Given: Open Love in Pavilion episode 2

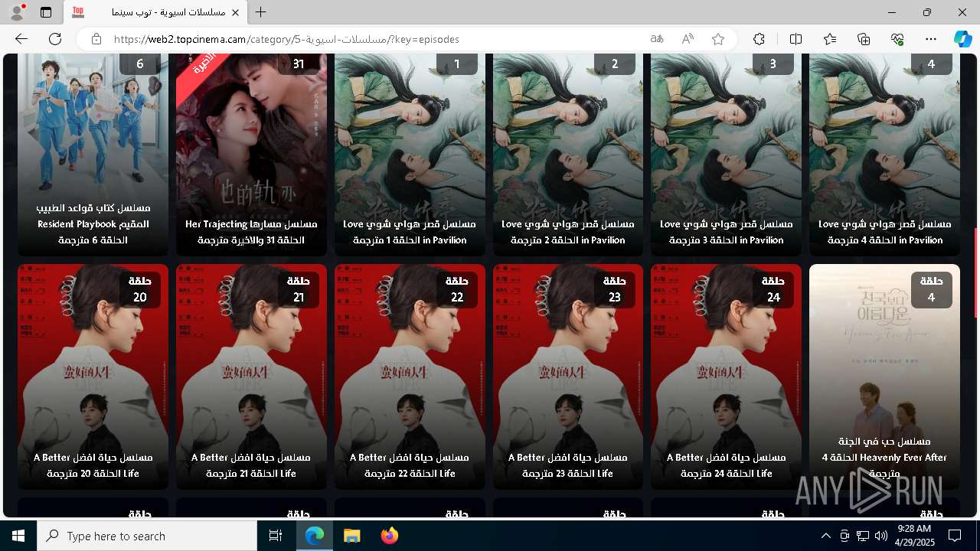Looking at the screenshot, I should pos(568,155).
